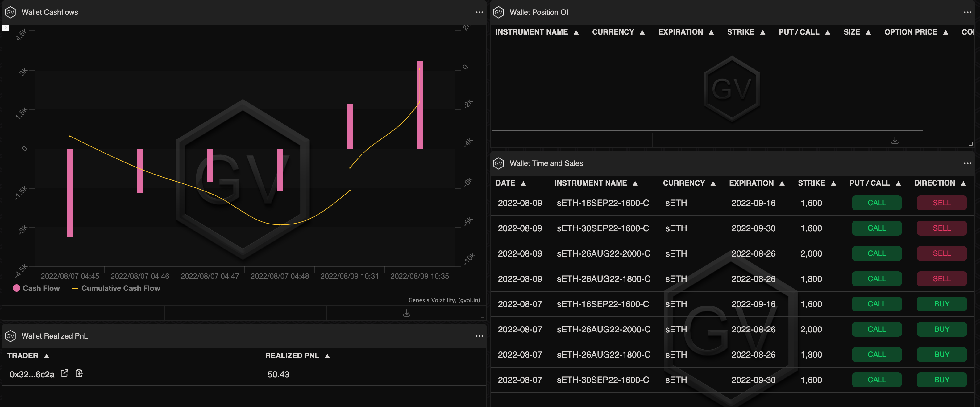Select sETH-30SEP22-1600-C in 2022-08-09 row
Image resolution: width=980 pixels, height=407 pixels.
(x=603, y=228)
